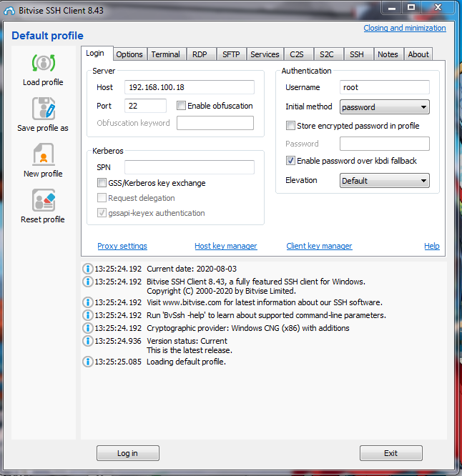Click the SPN input field
Screen dimensions: 462x476
click(x=190, y=167)
